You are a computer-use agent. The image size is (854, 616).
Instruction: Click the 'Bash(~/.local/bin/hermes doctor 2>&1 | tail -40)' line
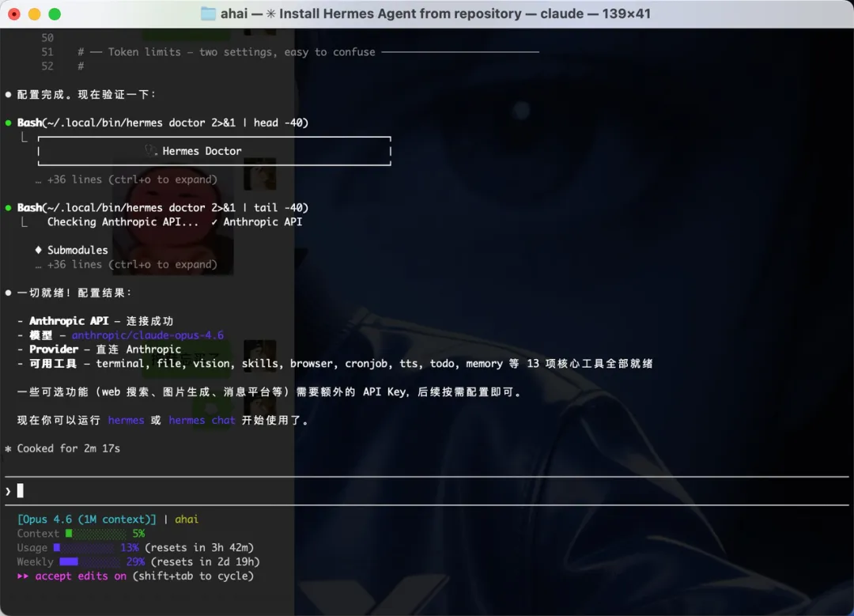(x=163, y=207)
